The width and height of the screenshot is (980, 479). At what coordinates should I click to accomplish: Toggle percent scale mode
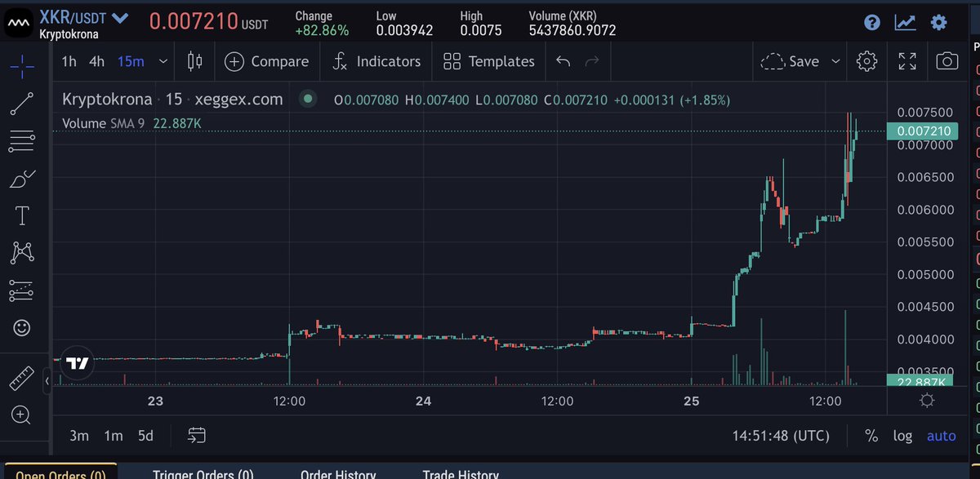point(871,436)
